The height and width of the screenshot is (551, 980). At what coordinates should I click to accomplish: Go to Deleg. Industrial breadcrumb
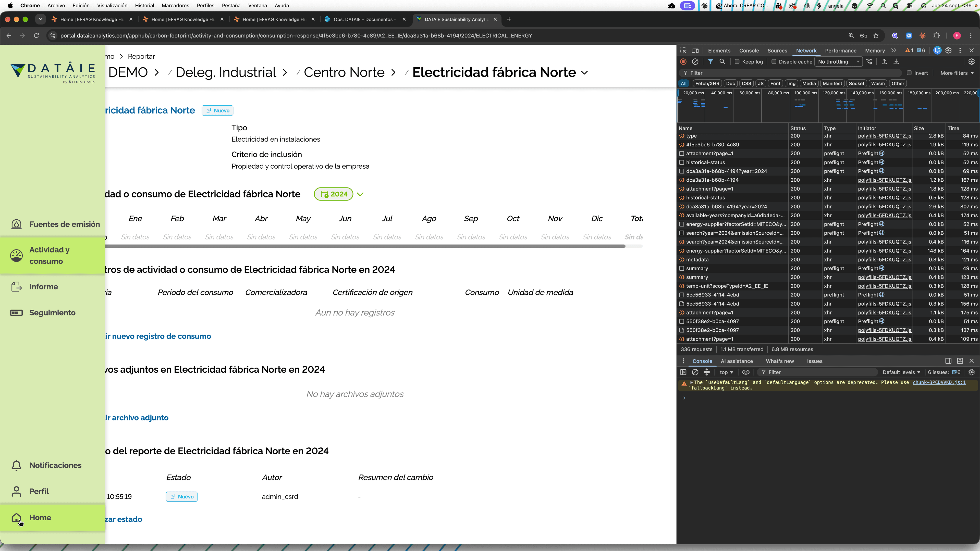click(x=226, y=73)
